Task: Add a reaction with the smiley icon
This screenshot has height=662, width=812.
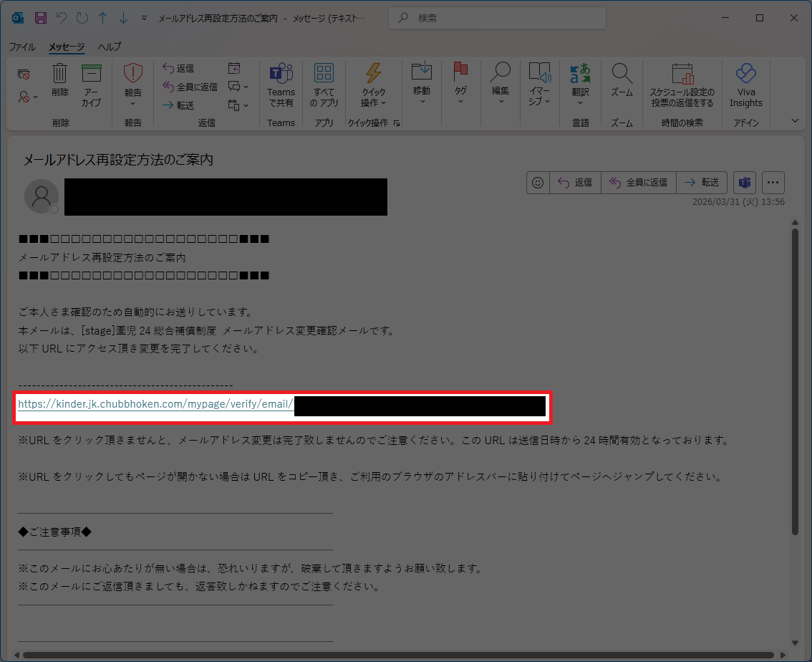Action: click(x=537, y=183)
